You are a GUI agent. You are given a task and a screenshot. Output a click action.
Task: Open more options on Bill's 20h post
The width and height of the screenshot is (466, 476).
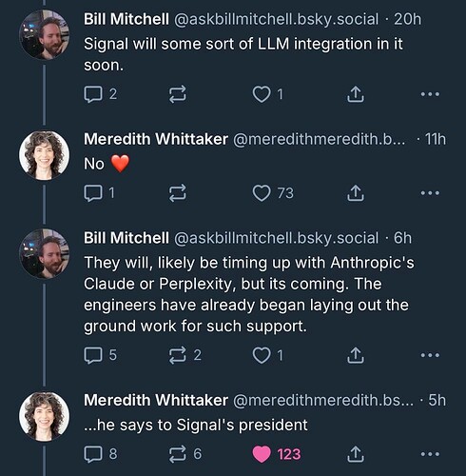point(430,94)
